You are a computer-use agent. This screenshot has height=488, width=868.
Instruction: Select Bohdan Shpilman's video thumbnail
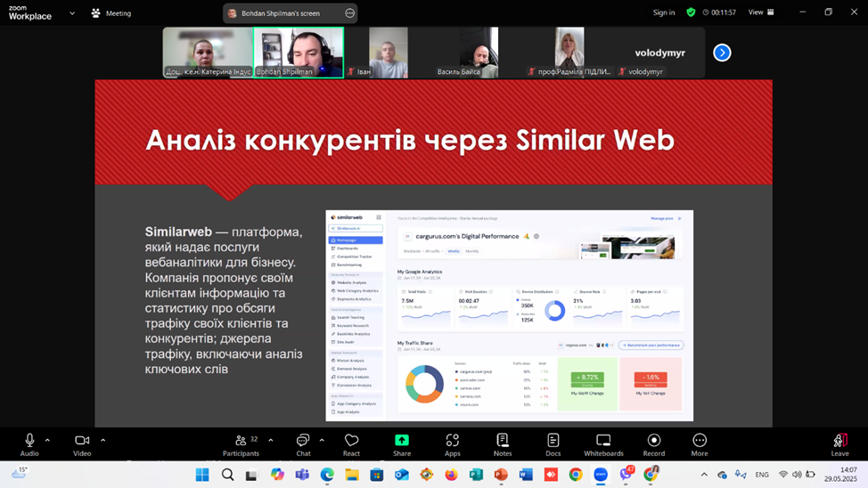tap(299, 53)
